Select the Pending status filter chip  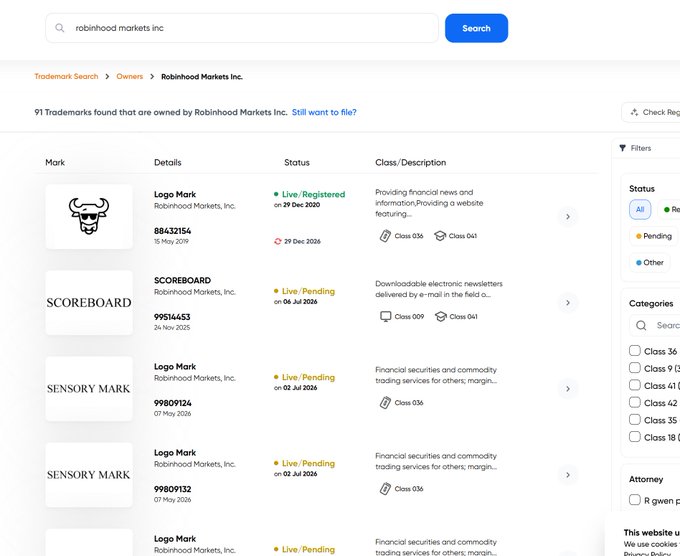tap(654, 236)
